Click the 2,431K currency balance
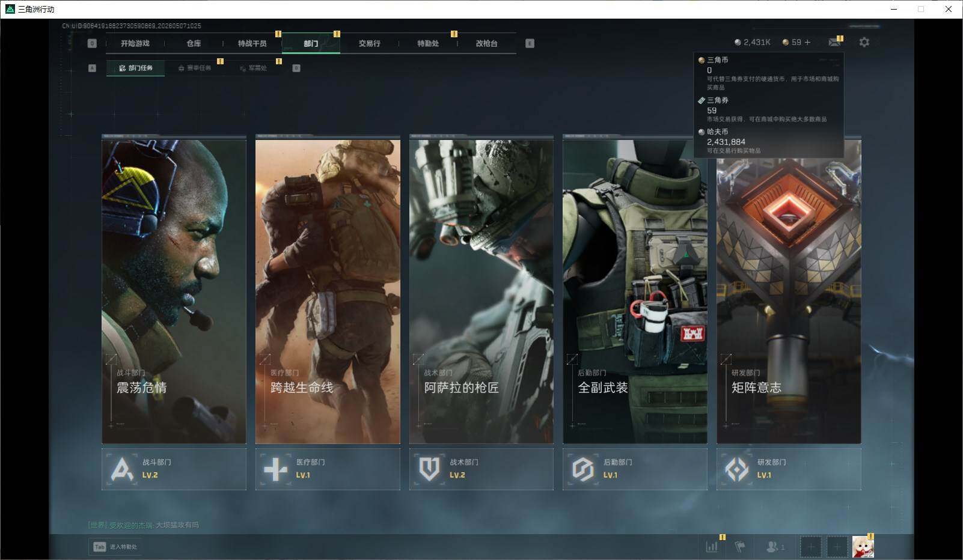 [x=757, y=42]
